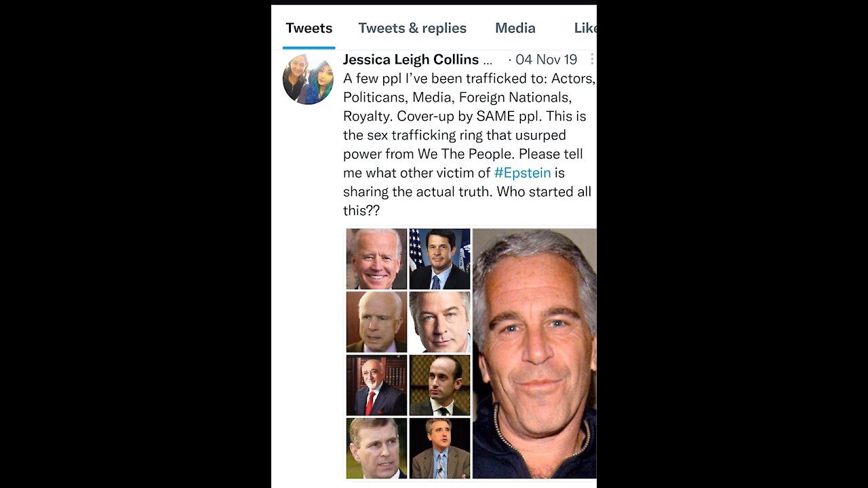
Task: Switch to the Tweets tab
Action: (309, 28)
